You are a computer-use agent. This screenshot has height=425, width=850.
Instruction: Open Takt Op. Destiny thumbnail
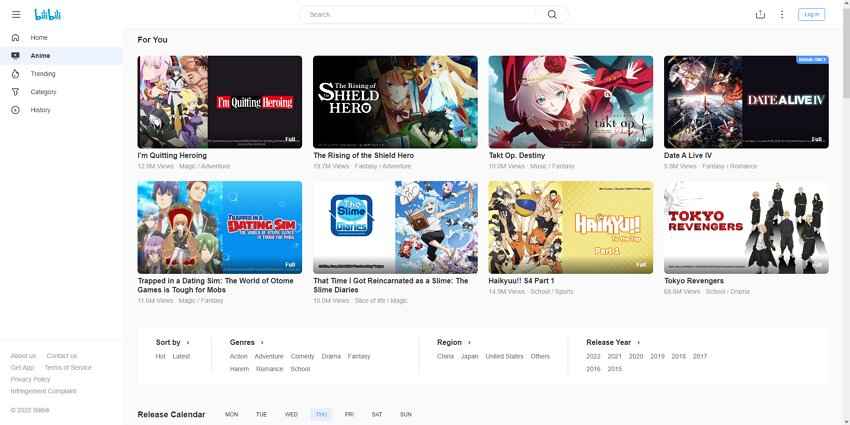click(571, 102)
